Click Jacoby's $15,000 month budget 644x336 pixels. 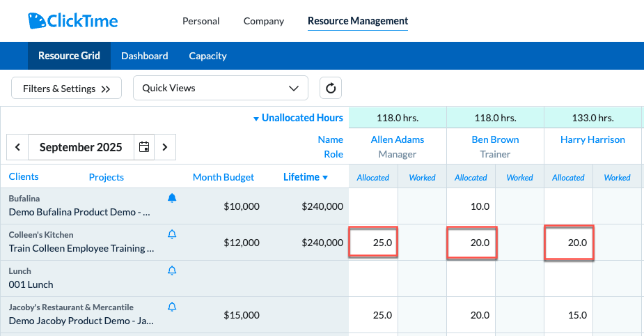click(242, 315)
